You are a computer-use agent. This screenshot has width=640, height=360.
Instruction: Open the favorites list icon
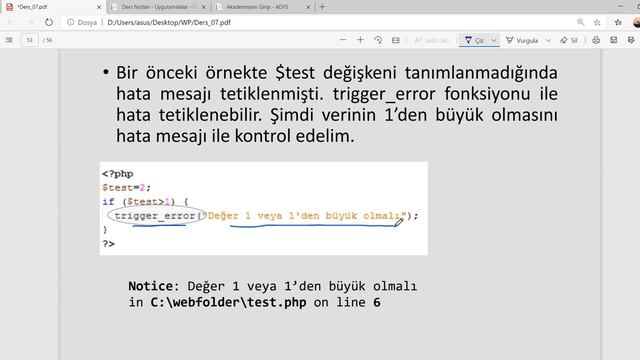click(618, 22)
